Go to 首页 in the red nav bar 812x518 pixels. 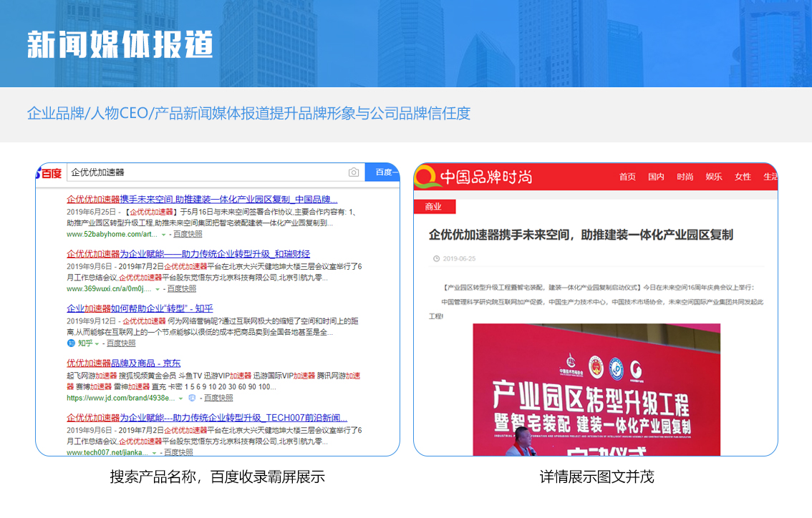628,177
